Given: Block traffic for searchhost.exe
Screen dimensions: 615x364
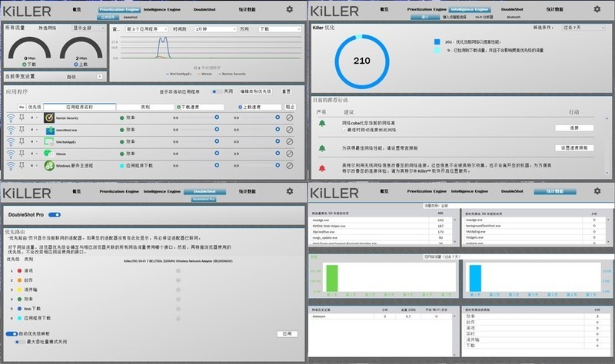Looking at the screenshot, I should tap(290, 130).
